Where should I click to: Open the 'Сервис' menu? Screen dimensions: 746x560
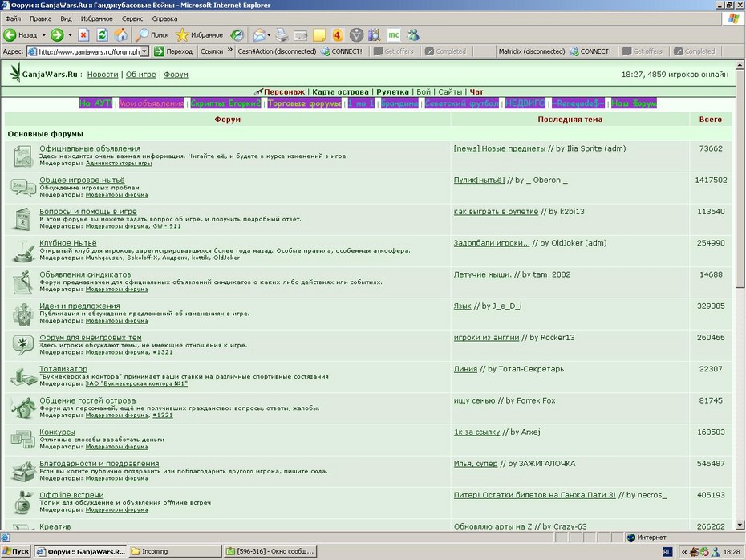(x=132, y=18)
